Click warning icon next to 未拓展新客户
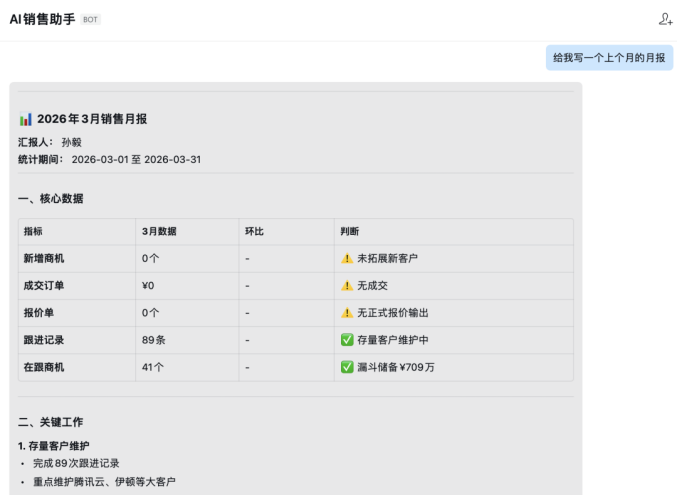Viewport: 678px width, 496px height. click(x=347, y=259)
